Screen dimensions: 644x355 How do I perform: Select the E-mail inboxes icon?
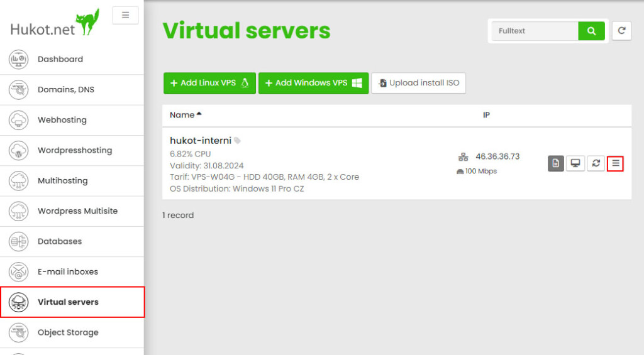pos(18,271)
